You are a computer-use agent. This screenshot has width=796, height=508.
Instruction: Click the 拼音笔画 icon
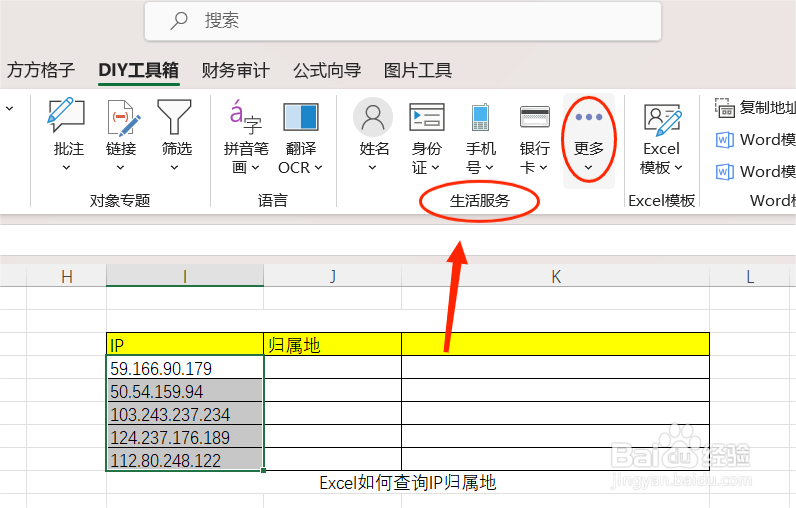click(246, 116)
